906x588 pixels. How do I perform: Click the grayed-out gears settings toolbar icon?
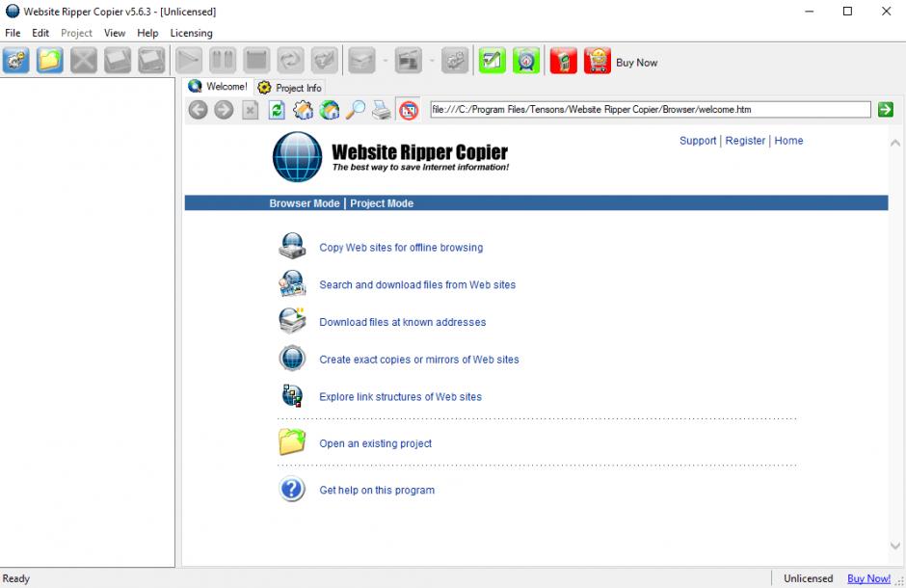(455, 60)
